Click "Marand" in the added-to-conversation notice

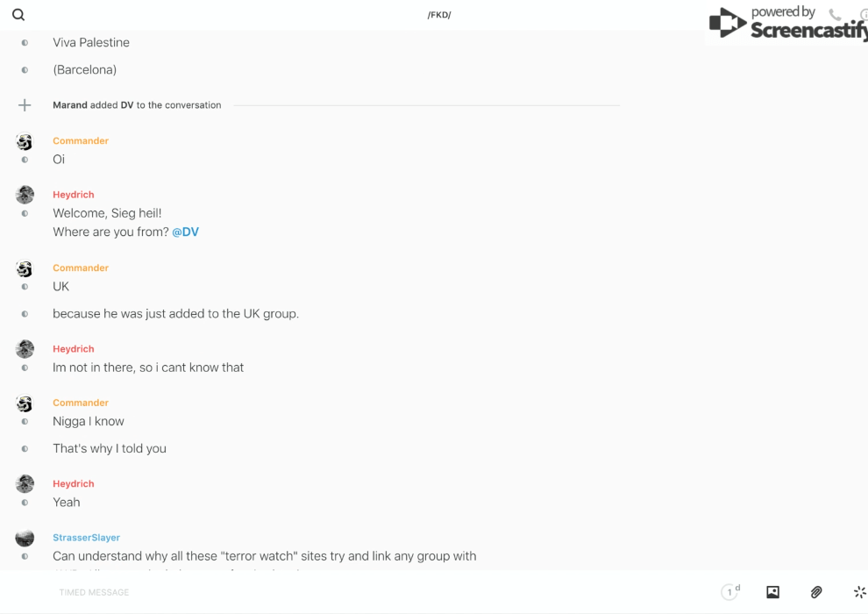tap(70, 105)
